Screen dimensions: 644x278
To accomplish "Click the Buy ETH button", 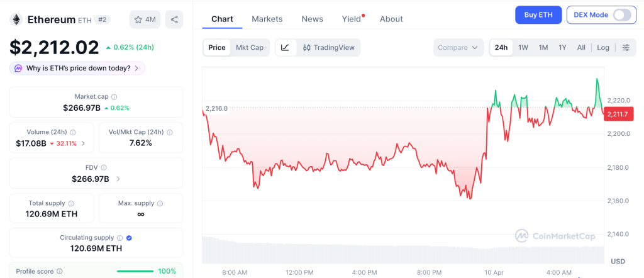I will (538, 15).
